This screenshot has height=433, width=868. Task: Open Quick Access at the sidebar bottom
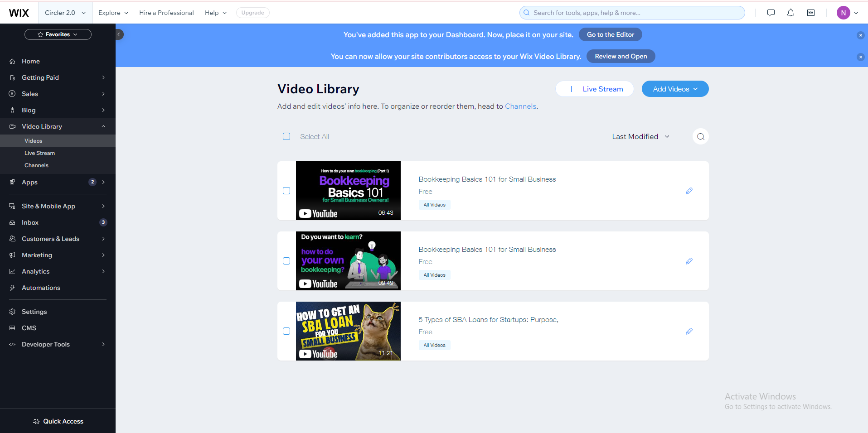pos(58,421)
